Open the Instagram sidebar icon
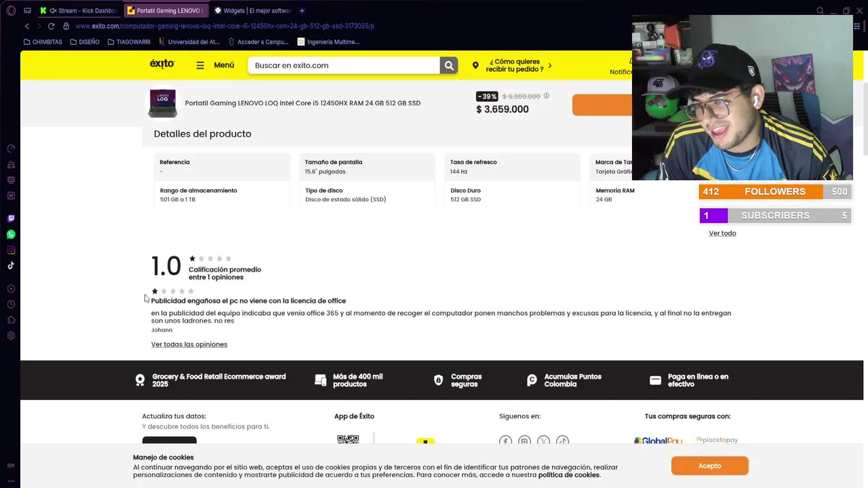868x488 pixels. click(11, 250)
